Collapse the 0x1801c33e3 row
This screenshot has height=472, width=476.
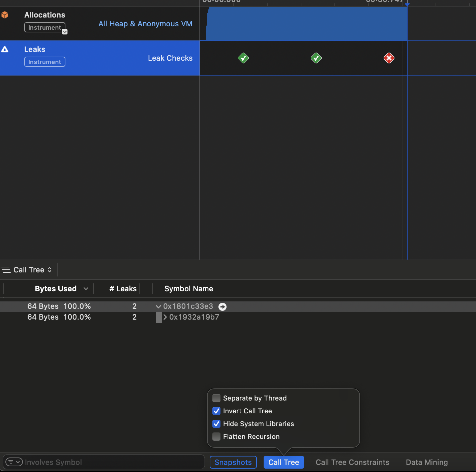click(158, 306)
